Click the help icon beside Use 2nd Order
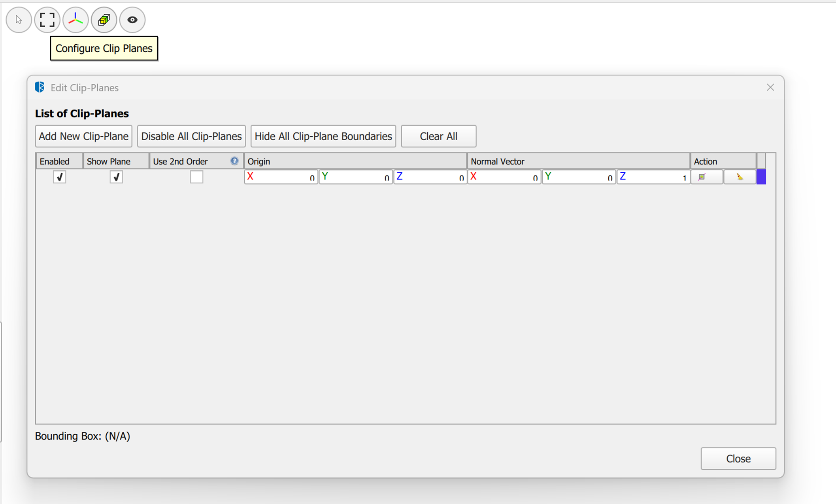This screenshot has width=836, height=504. (234, 161)
